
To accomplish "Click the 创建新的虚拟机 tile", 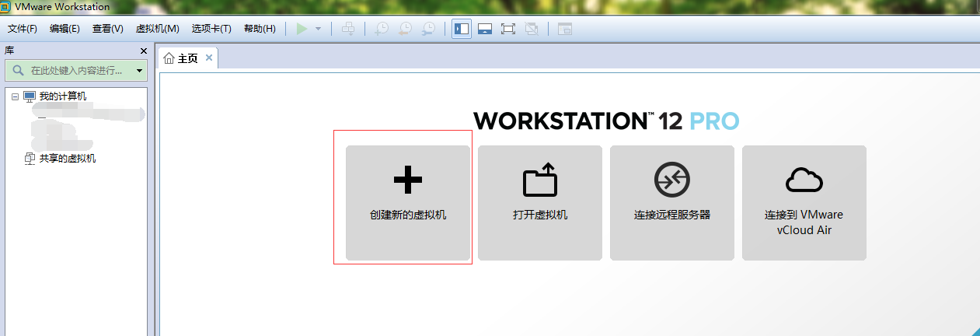I will click(x=408, y=203).
